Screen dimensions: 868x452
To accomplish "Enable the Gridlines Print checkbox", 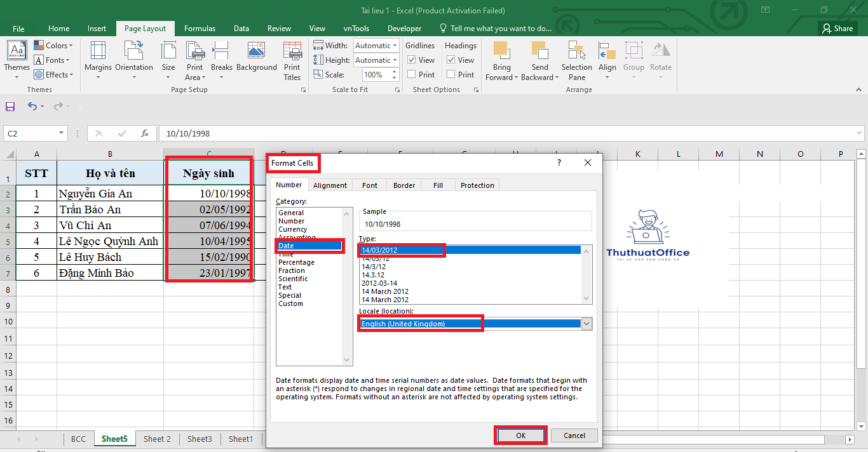I will click(412, 75).
